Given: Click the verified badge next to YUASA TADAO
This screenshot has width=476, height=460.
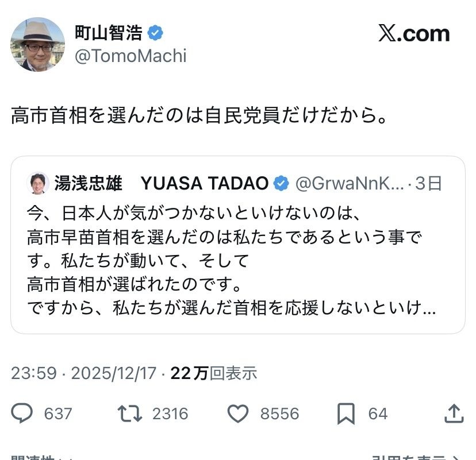Looking at the screenshot, I should 281,183.
